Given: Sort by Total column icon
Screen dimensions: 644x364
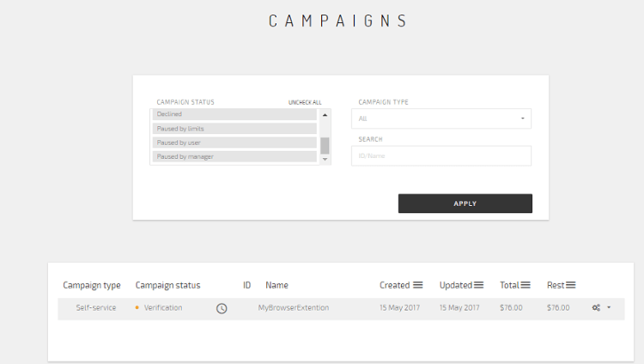Looking at the screenshot, I should (x=526, y=285).
